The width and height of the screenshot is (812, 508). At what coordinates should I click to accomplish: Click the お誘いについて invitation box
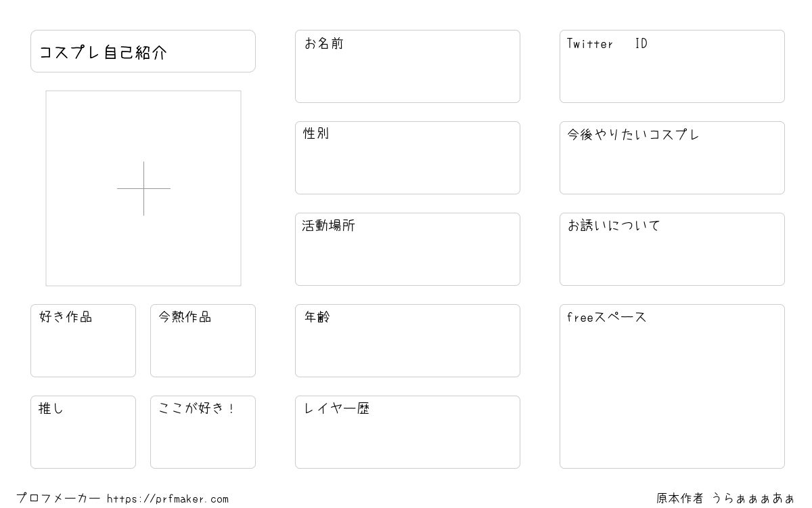click(672, 249)
